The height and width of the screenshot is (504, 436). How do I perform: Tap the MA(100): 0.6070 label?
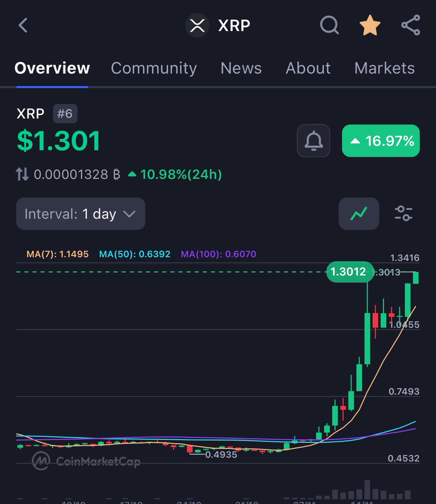tap(219, 254)
